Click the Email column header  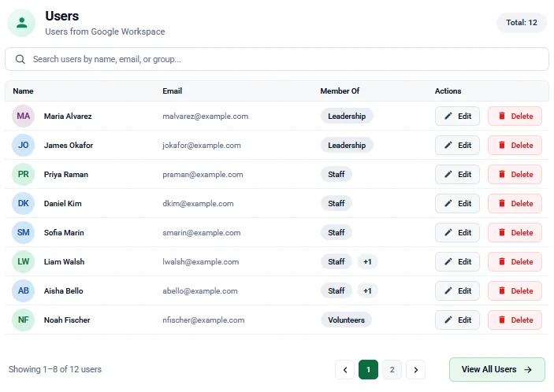[172, 91]
